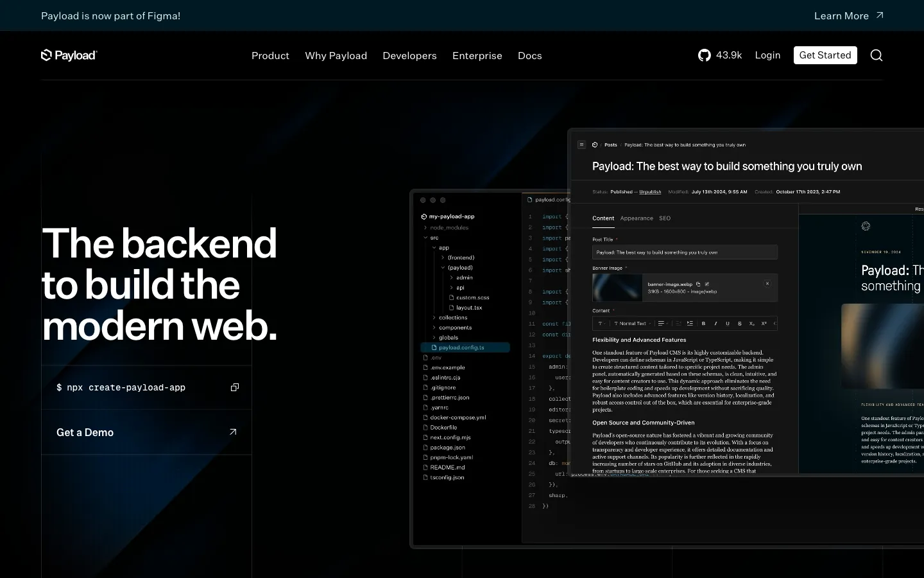Viewport: 924px width, 578px height.
Task: Apply Italic formatting in the content editor
Action: click(715, 324)
